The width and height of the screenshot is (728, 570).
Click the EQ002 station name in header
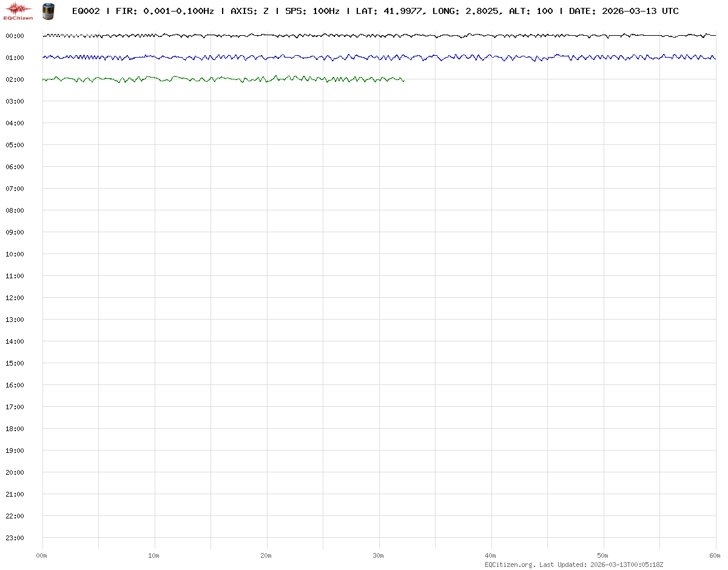click(86, 12)
